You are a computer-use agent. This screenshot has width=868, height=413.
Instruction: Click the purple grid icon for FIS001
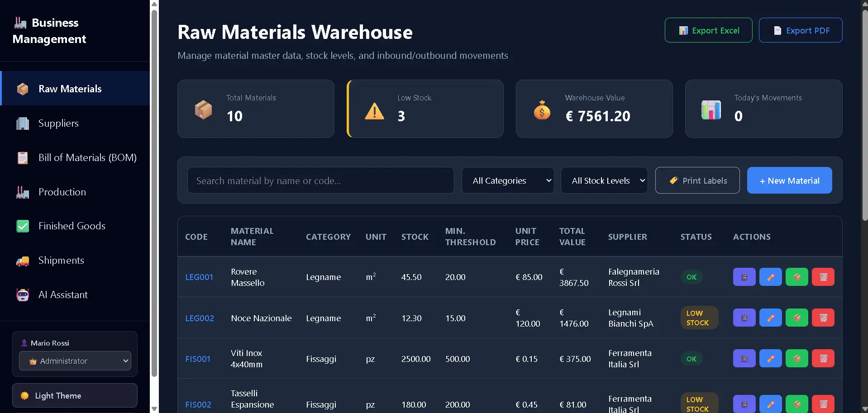point(744,359)
